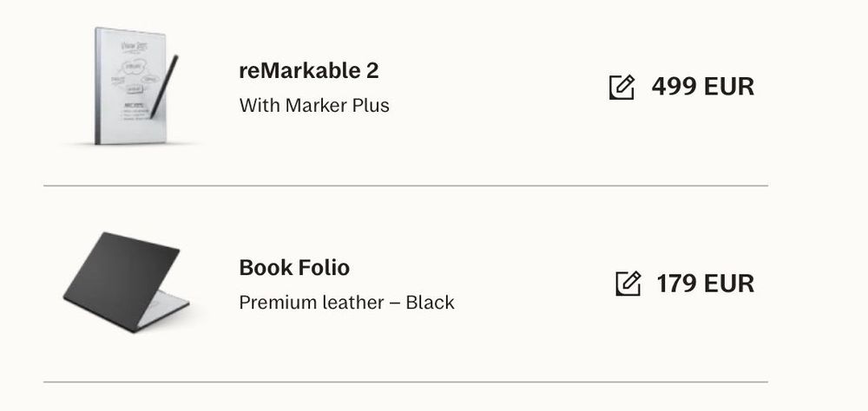This screenshot has height=411, width=868.
Task: Click the edit icon beside 499 EUR
Action: click(621, 87)
